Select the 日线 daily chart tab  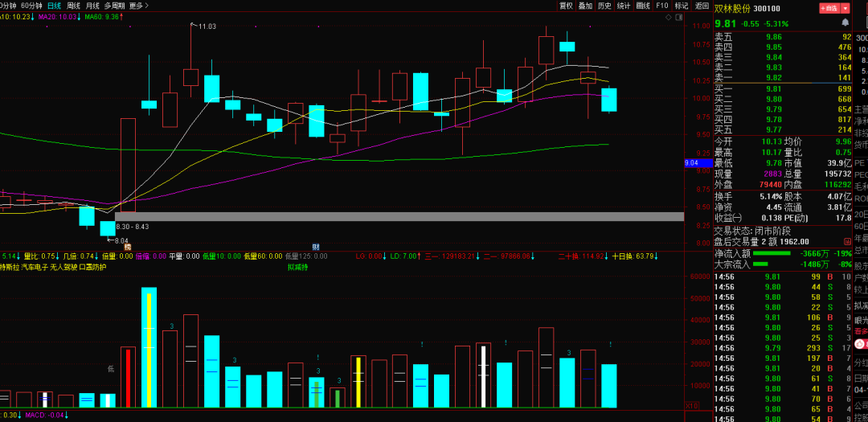pyautogui.click(x=55, y=6)
